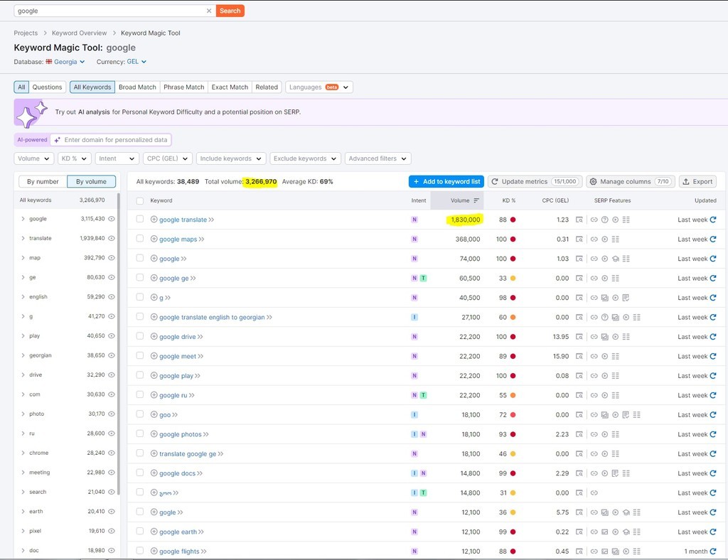This screenshot has width=728, height=560.
Task: Check the google translate row checkbox
Action: [x=140, y=219]
